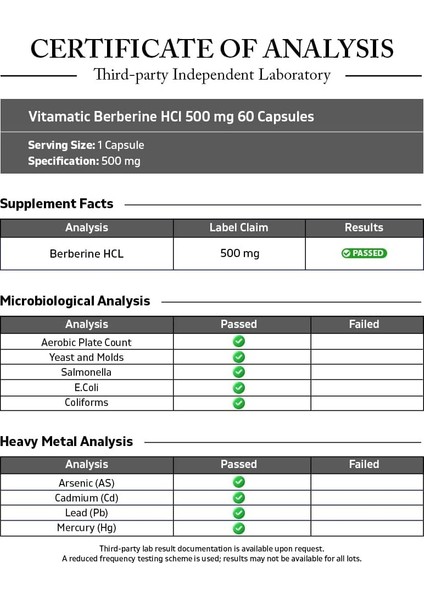Click the Cadmium (Cd) passed checkmark
The image size is (424, 600).
point(239,497)
